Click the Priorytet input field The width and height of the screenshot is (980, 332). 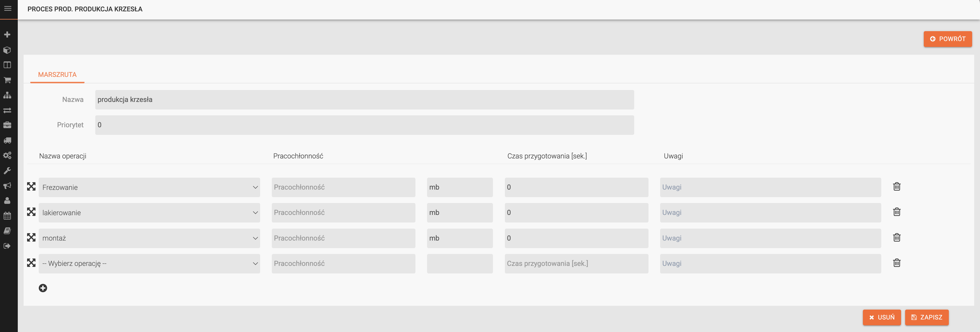tap(364, 125)
